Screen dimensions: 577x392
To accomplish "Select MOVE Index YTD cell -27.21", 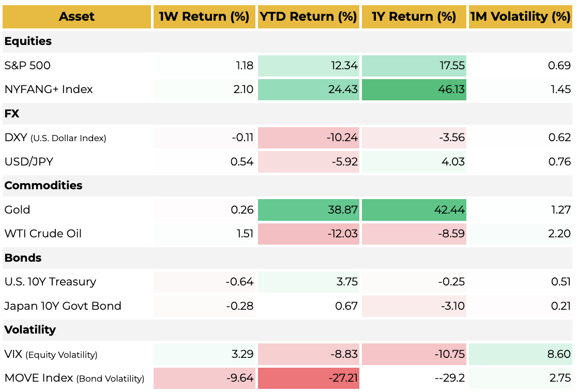I will (x=308, y=378).
